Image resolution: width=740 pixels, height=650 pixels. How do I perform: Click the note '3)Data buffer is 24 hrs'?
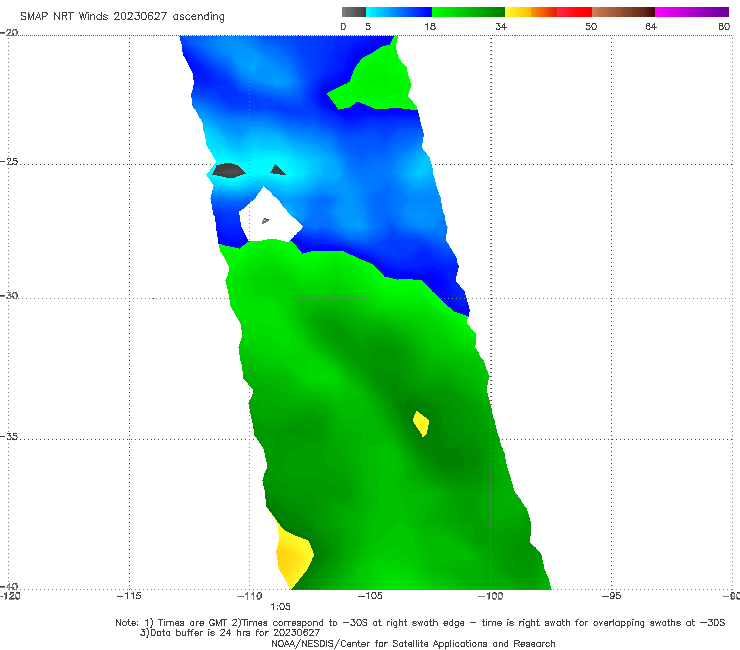click(x=230, y=633)
